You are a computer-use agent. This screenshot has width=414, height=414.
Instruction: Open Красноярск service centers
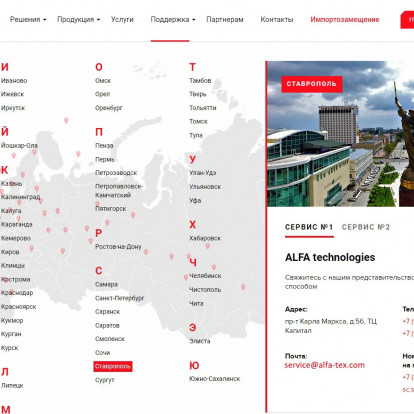[18, 306]
